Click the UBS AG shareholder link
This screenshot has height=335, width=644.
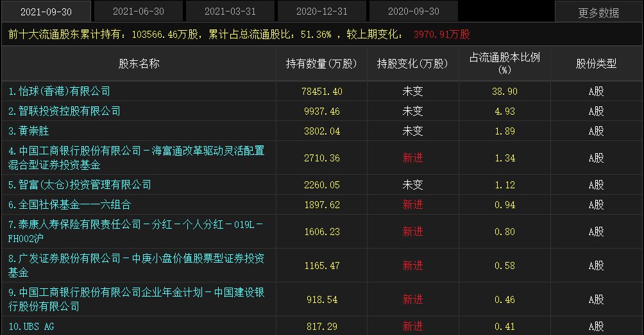click(32, 327)
